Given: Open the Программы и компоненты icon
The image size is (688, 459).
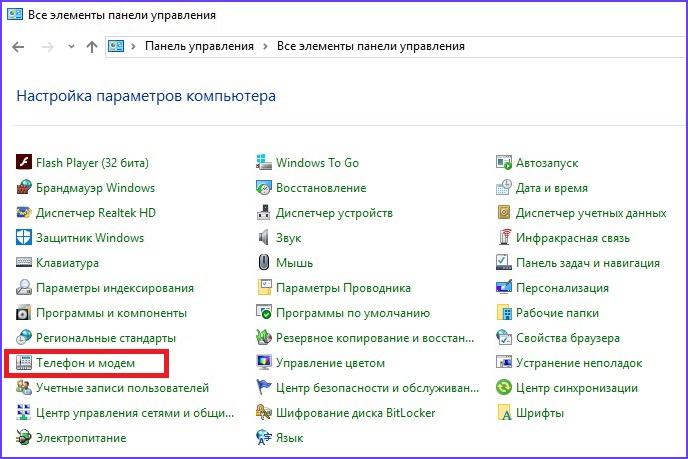Looking at the screenshot, I should [24, 312].
